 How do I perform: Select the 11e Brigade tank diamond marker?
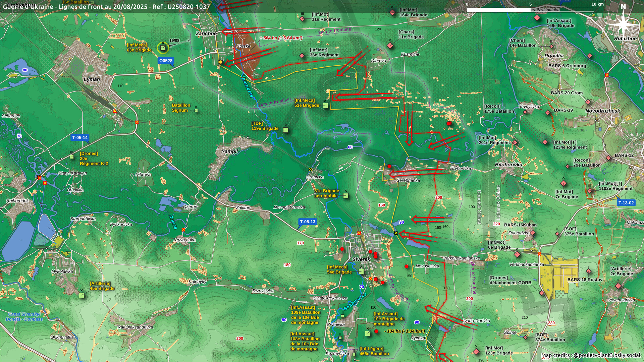[x=390, y=45]
